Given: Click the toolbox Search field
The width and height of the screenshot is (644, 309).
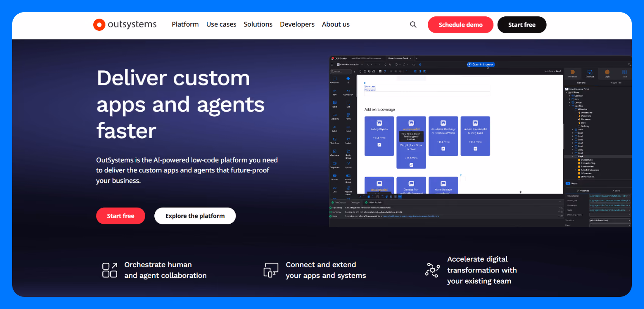Looking at the screenshot, I should (x=341, y=71).
